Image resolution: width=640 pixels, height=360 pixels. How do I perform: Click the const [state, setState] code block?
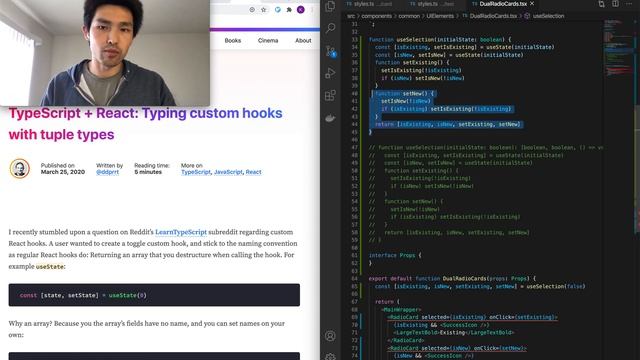coord(154,295)
